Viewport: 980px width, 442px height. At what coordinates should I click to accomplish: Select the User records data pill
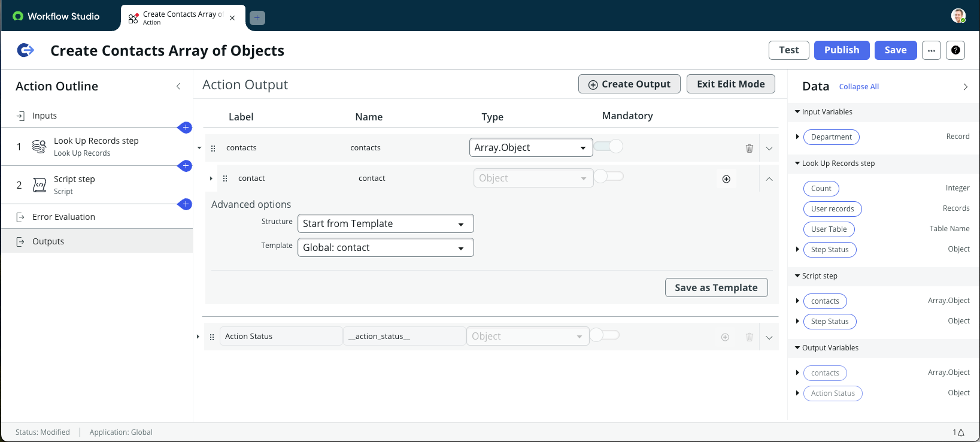[x=832, y=209]
